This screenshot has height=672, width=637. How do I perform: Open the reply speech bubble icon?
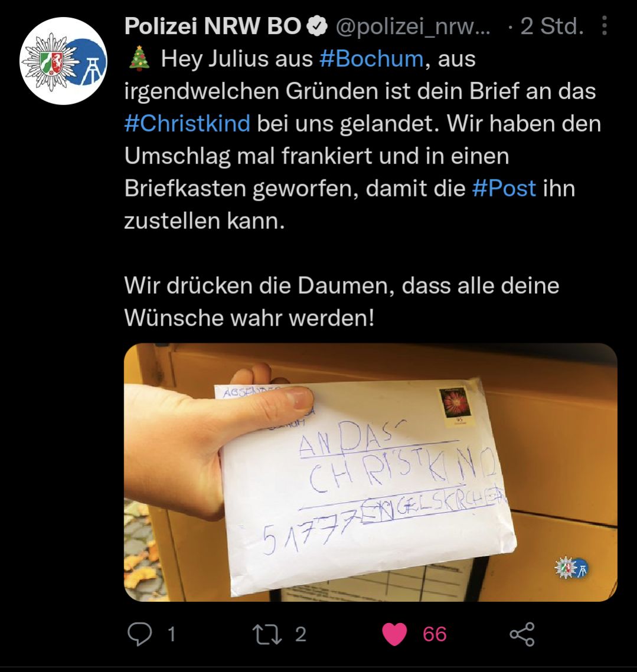139,634
